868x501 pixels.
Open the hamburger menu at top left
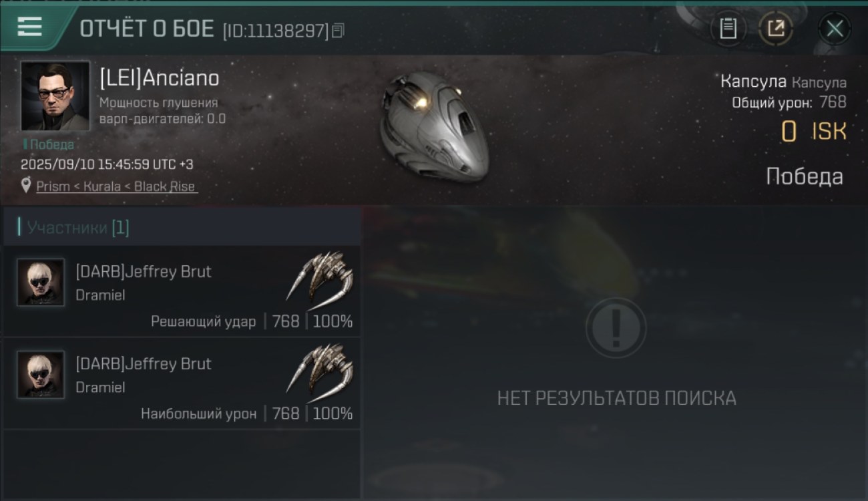click(x=30, y=27)
